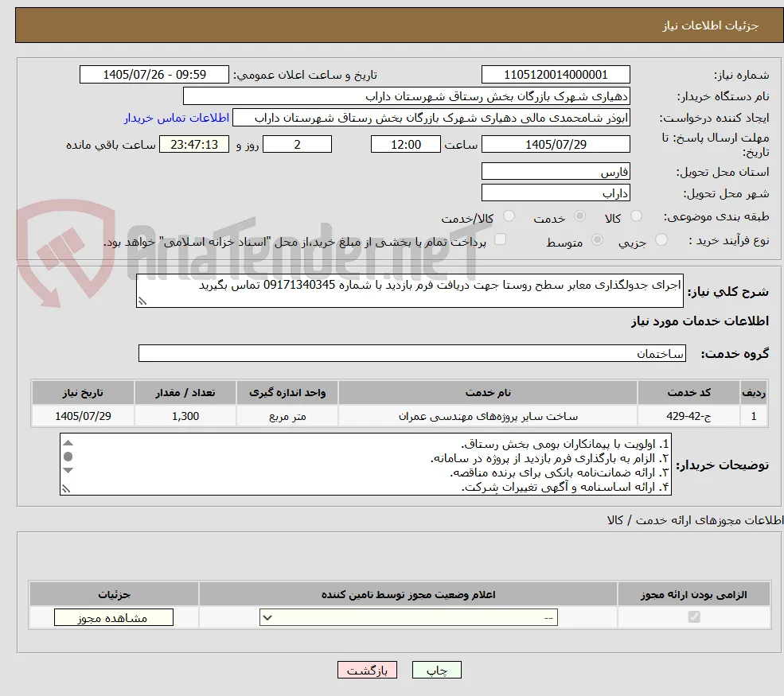
Task: Open اطلاعات تماس خریدار link
Action: click(x=177, y=118)
